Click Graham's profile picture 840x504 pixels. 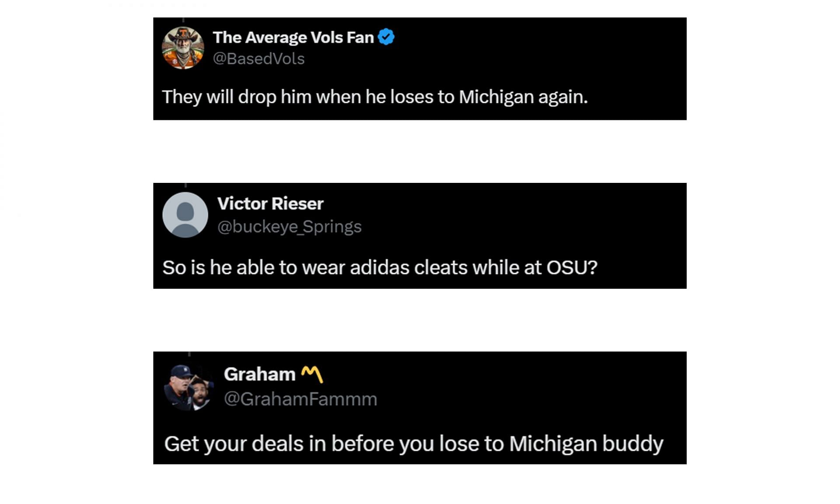189,387
